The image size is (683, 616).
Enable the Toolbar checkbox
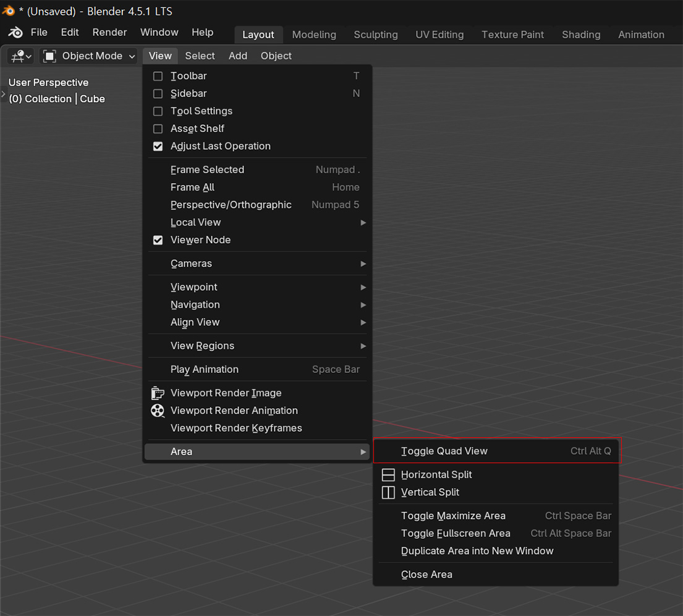158,76
